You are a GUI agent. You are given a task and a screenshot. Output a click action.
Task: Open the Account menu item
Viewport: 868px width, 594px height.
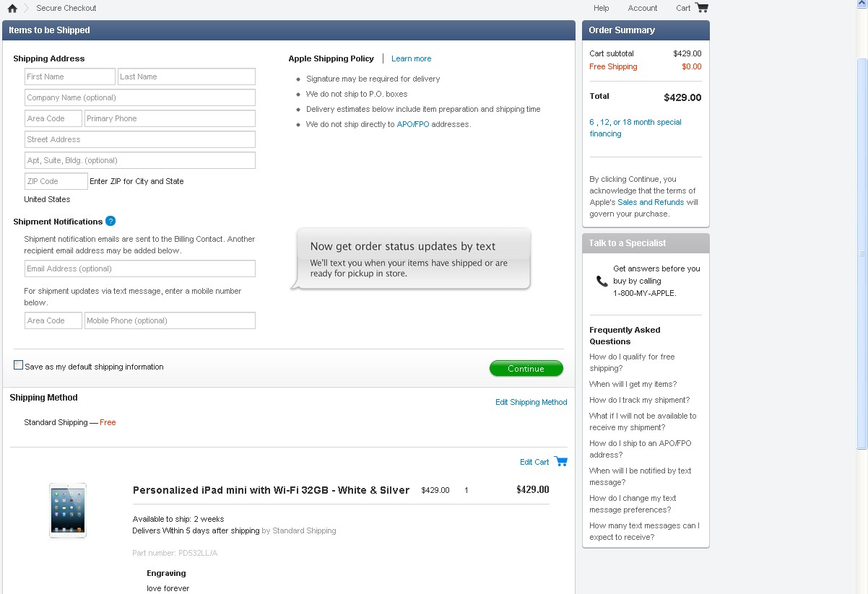[x=643, y=8]
